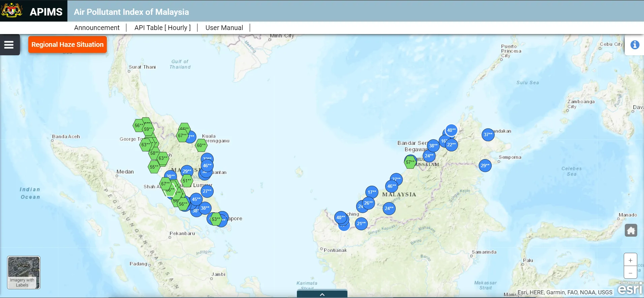This screenshot has height=298, width=644.
Task: Open the Announcement menu
Action: (x=97, y=28)
